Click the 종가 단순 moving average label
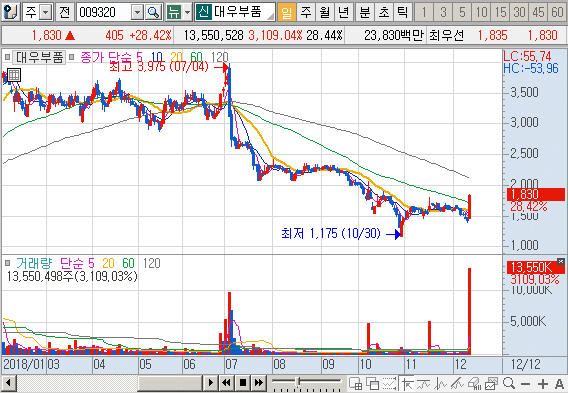This screenshot has width=568, height=393. pyautogui.click(x=106, y=57)
